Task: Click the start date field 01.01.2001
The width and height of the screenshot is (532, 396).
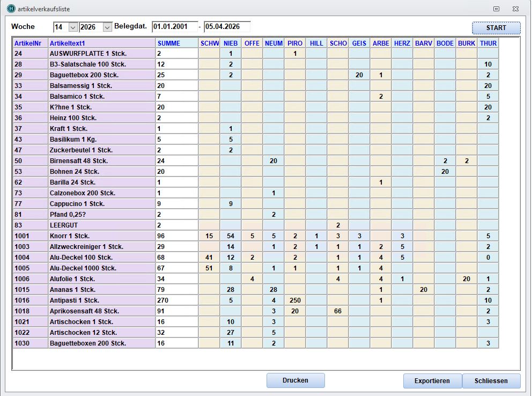Action: tap(174, 27)
